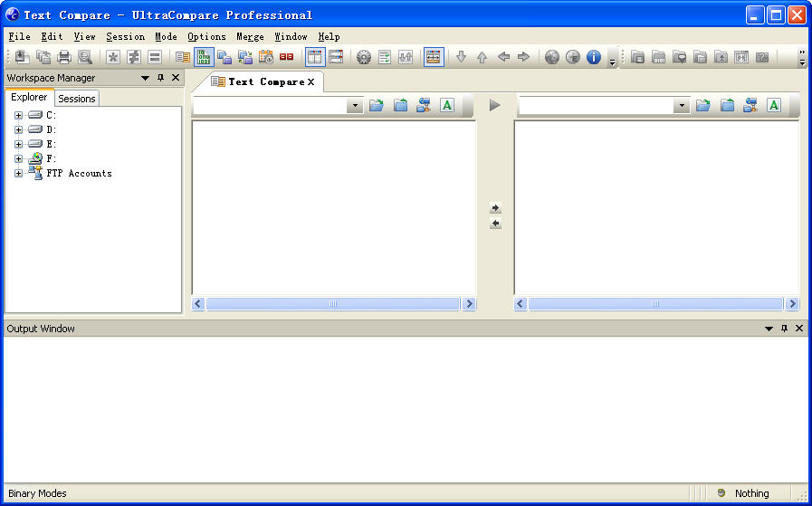
Task: Click the green A icon in left pane
Action: pyautogui.click(x=447, y=106)
